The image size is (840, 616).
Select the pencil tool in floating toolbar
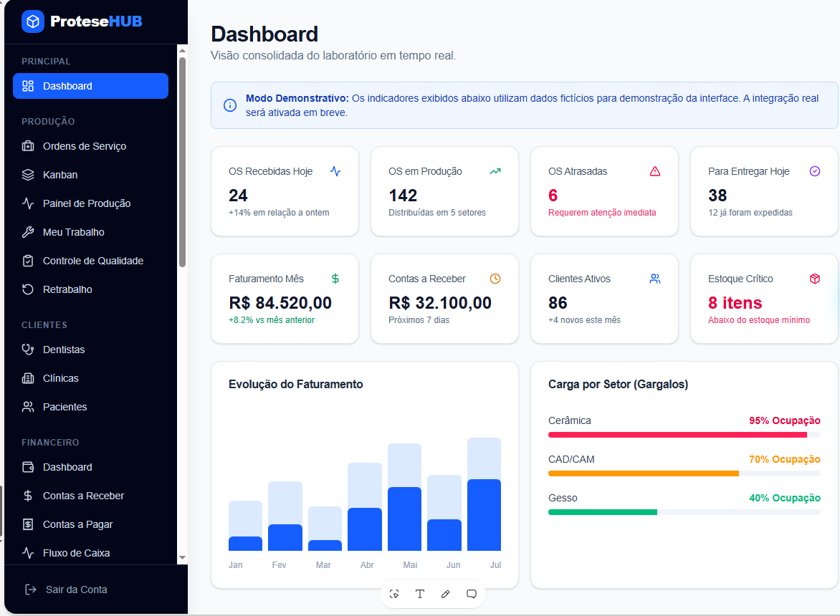[446, 594]
